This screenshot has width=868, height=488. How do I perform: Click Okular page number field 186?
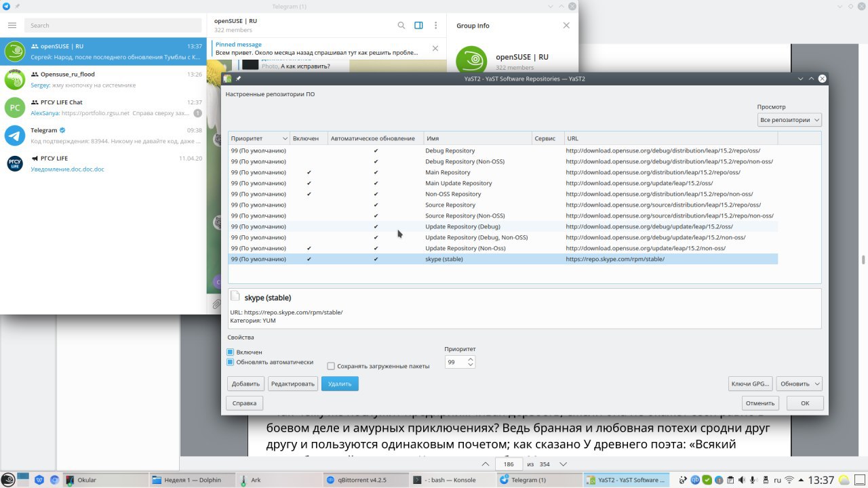[x=509, y=464]
